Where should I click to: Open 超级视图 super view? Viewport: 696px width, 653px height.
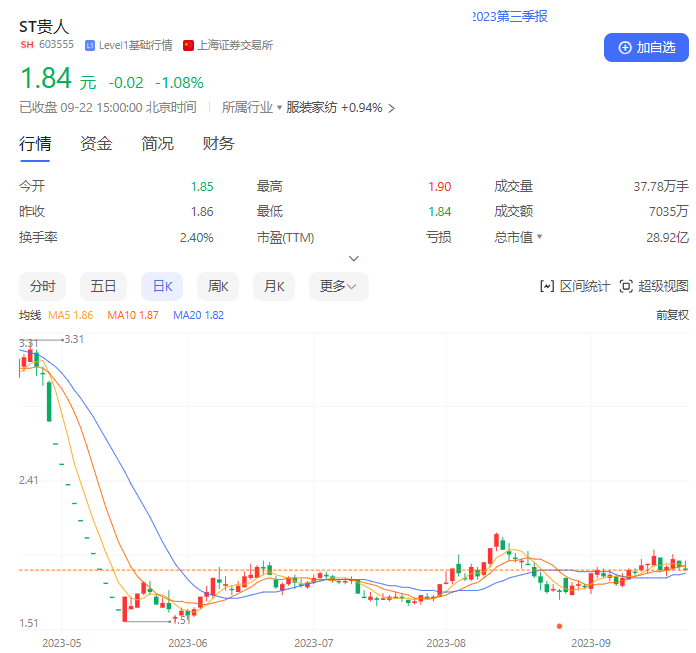click(654, 286)
